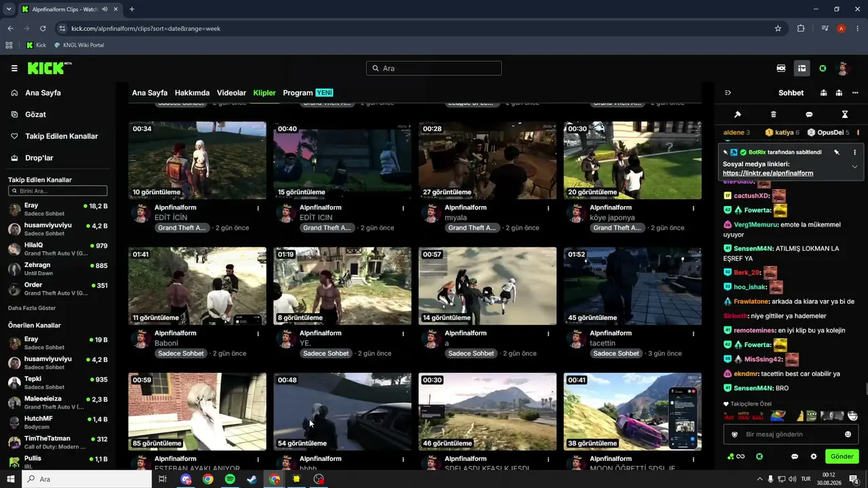Open options for the 'köye japonya' clip
Image resolution: width=868 pixels, height=488 pixels.
(693, 208)
